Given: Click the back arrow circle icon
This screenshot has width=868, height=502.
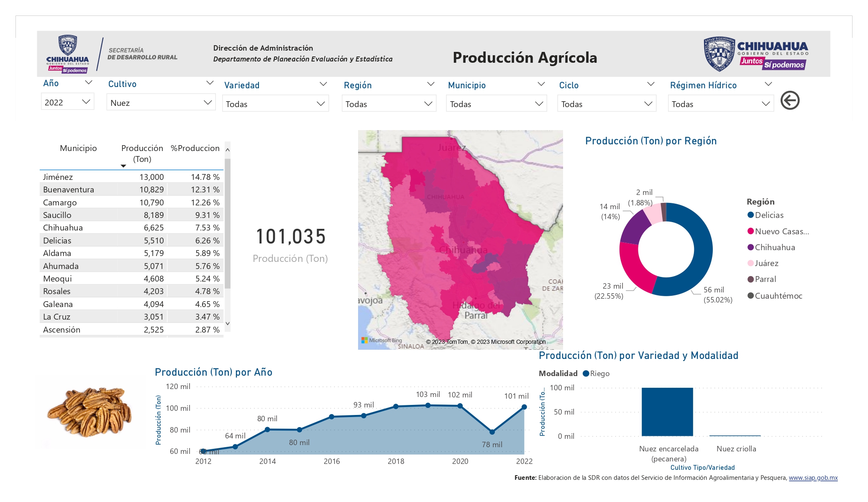Looking at the screenshot, I should [790, 100].
